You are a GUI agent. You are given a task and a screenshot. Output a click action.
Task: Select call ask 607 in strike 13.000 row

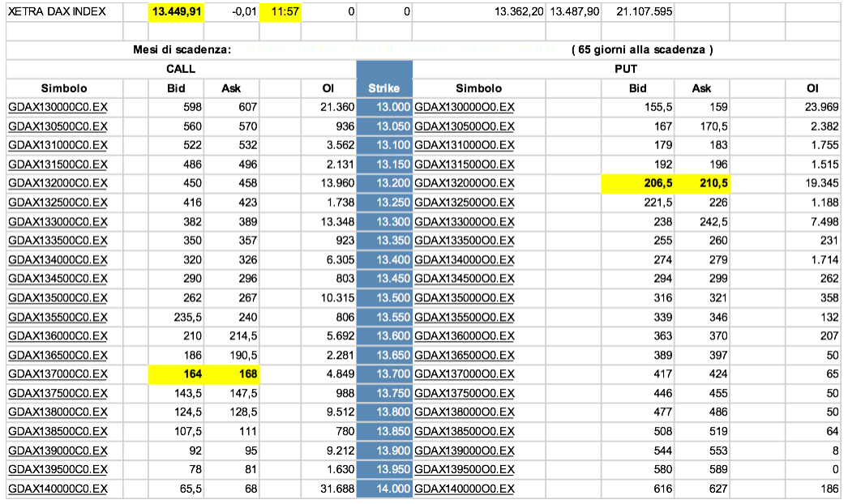click(x=248, y=107)
